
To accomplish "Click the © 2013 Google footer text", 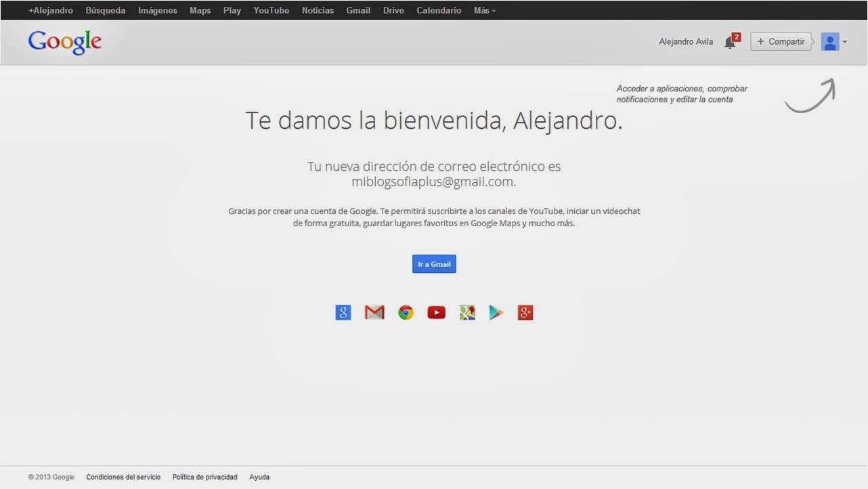I will coord(51,477).
